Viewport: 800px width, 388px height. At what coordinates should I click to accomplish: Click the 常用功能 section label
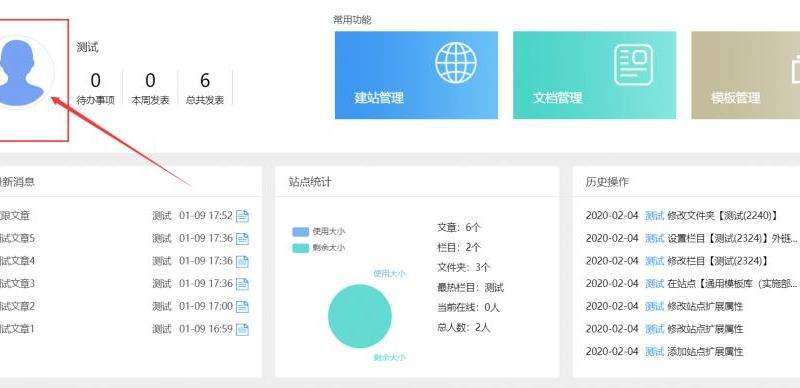click(x=352, y=20)
